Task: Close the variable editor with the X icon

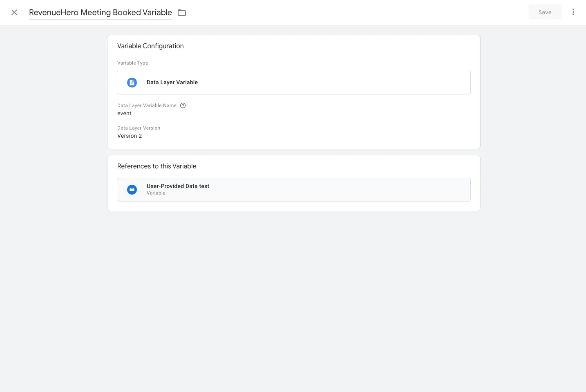Action: coord(14,12)
